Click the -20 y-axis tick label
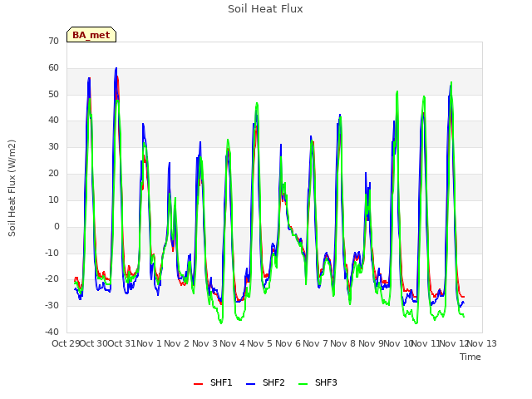 click(52, 279)
